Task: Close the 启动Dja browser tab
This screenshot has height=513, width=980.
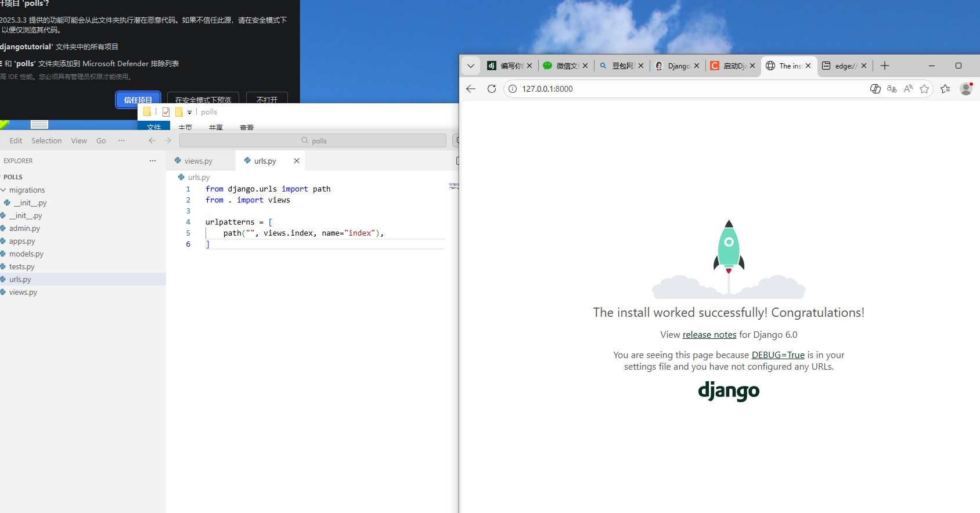Action: coord(752,66)
